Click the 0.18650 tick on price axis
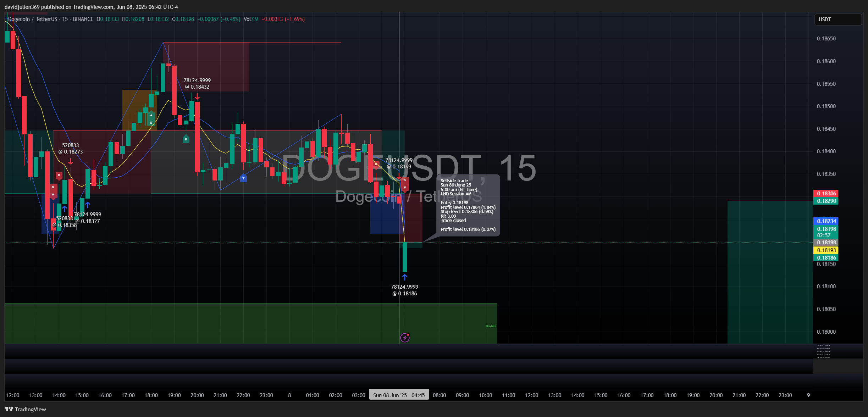Image resolution: width=868 pixels, height=417 pixels. click(x=826, y=39)
